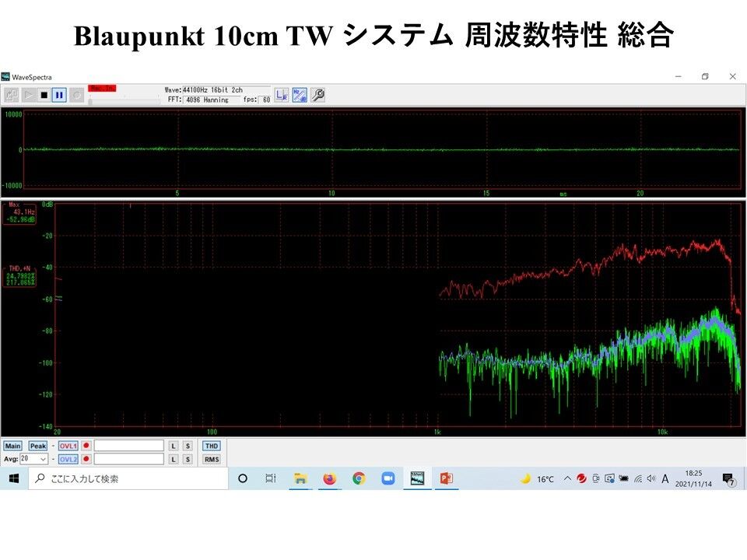Open the Windows Start menu
The width and height of the screenshot is (747, 560).
pos(13,478)
